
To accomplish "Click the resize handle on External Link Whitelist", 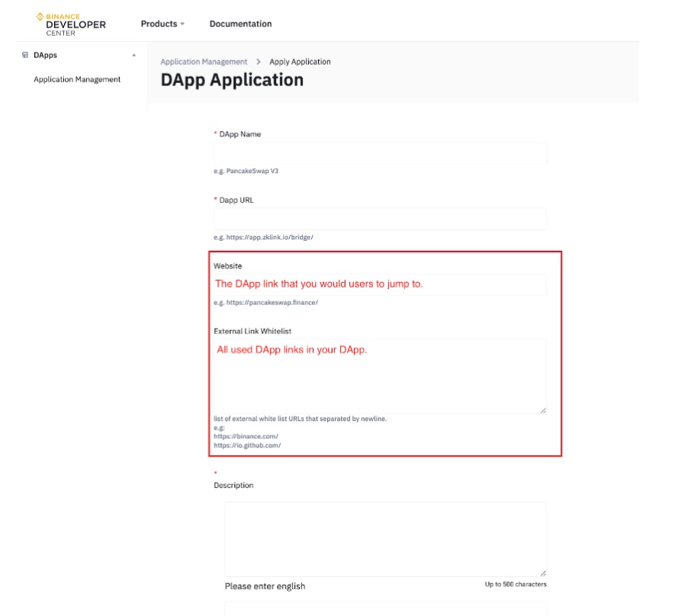I will pyautogui.click(x=543, y=410).
